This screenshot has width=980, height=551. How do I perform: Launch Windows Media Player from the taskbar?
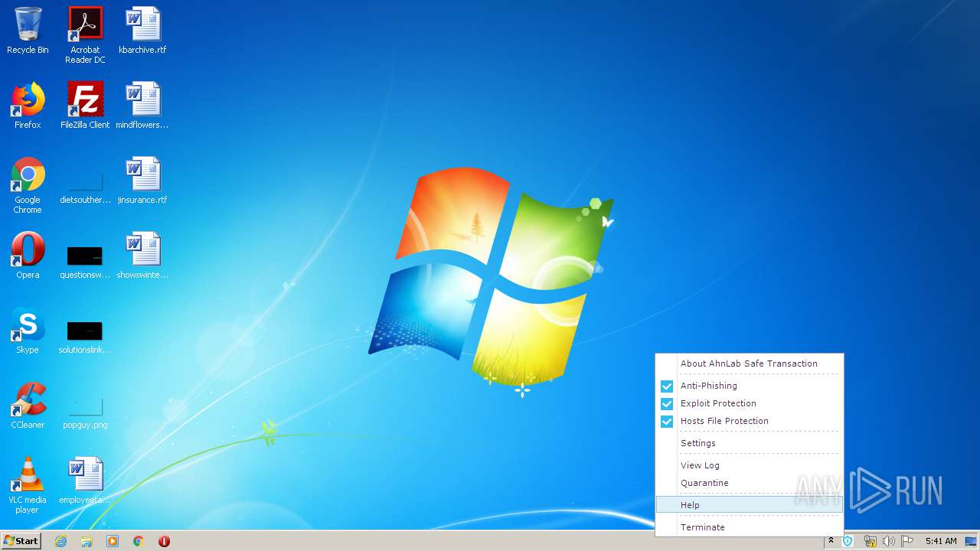(113, 541)
